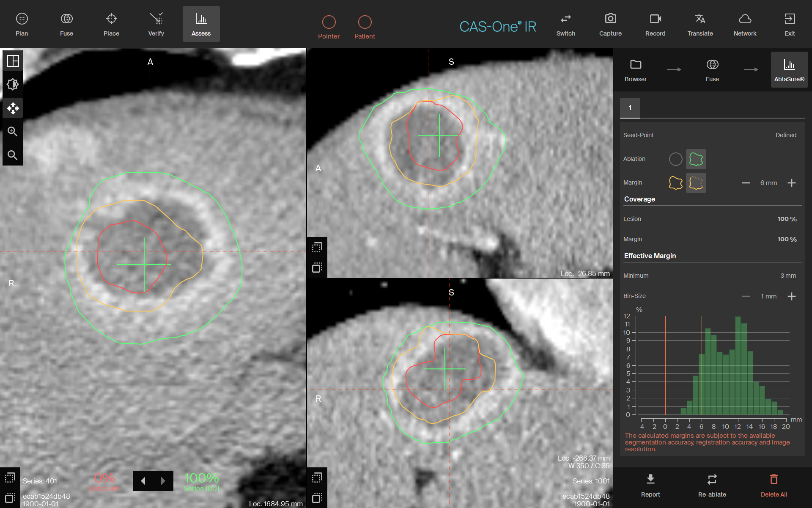Select segmented ablation contour option
The width and height of the screenshot is (812, 508).
[x=696, y=159]
